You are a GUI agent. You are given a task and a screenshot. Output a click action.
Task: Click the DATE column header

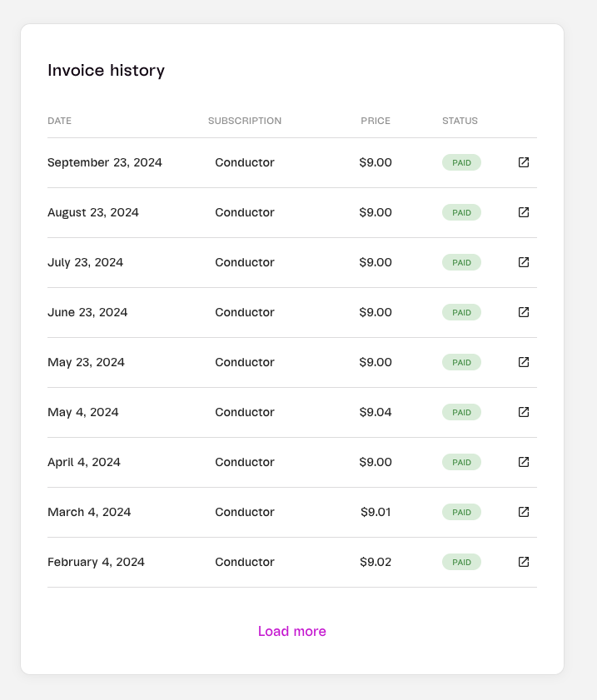(x=60, y=121)
